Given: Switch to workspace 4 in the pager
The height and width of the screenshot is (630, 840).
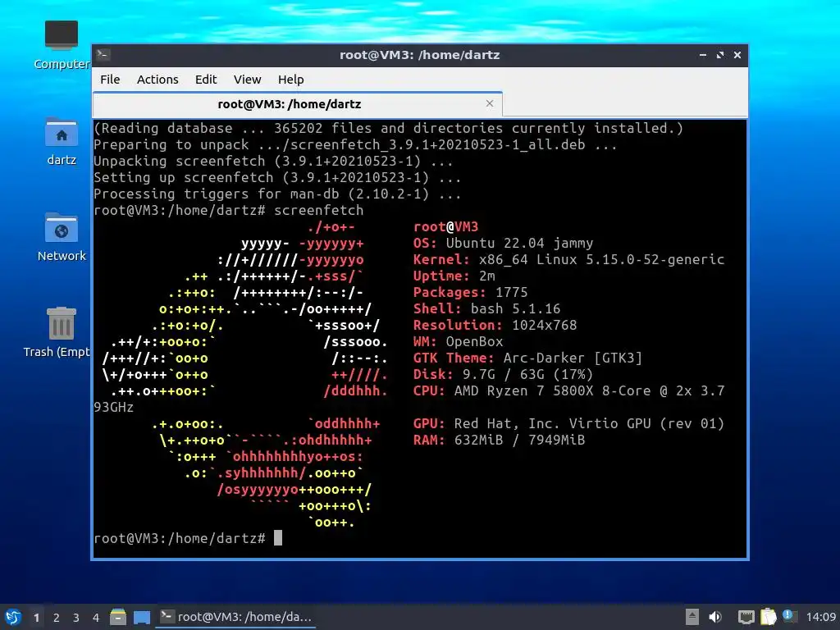Looking at the screenshot, I should (x=96, y=618).
